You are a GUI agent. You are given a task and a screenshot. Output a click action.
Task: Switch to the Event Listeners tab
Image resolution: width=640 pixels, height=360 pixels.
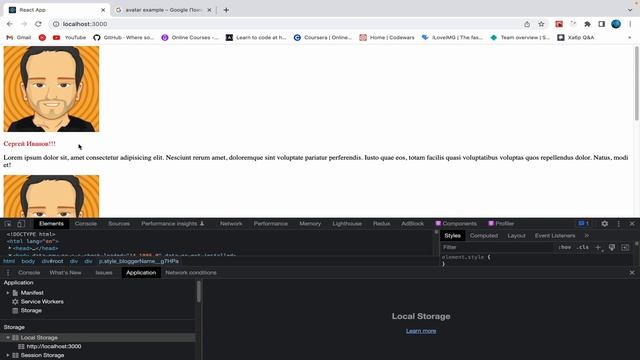coord(555,236)
